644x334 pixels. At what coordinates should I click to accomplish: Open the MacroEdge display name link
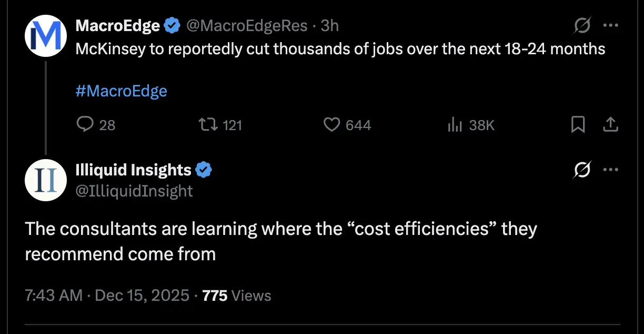click(x=117, y=25)
